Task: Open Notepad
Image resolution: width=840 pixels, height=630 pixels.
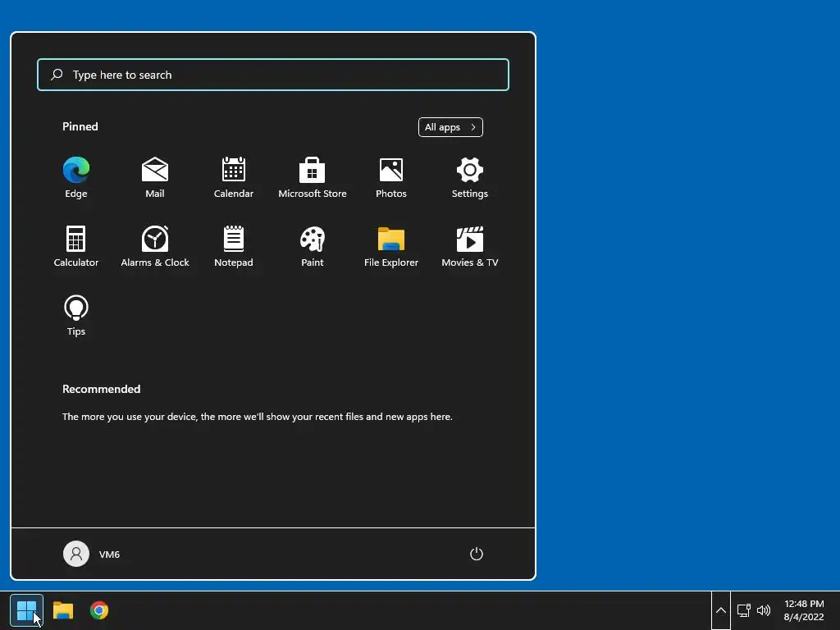Action: [x=234, y=246]
